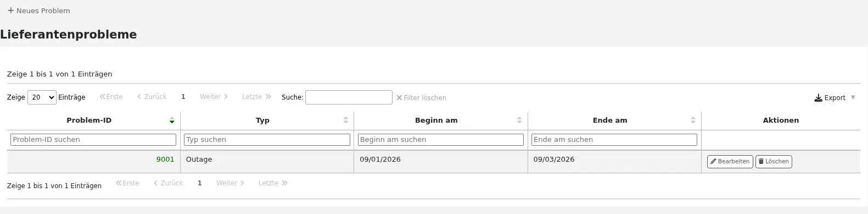The height and width of the screenshot is (214, 868).
Task: Edit problem 9001 with Bearbeiten button
Action: (x=730, y=162)
